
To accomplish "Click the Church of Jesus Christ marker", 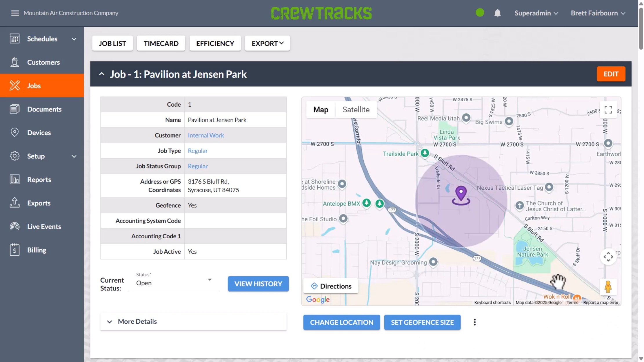I will (519, 206).
